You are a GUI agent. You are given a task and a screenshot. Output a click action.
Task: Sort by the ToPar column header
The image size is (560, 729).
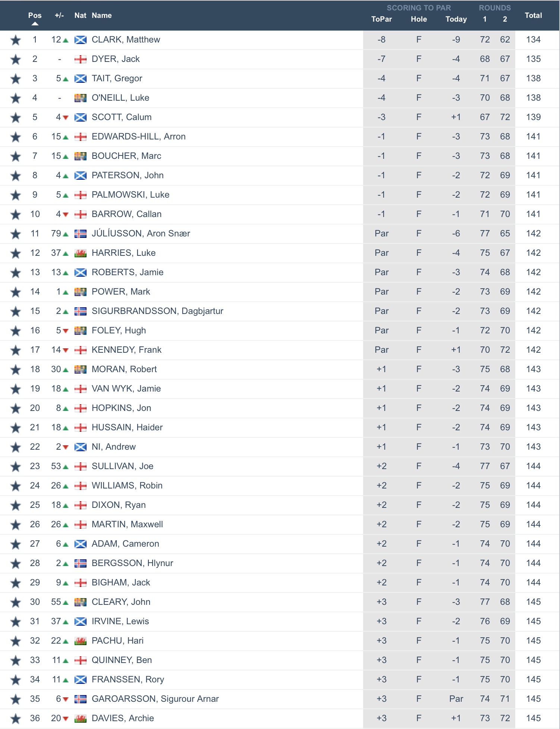[x=381, y=19]
